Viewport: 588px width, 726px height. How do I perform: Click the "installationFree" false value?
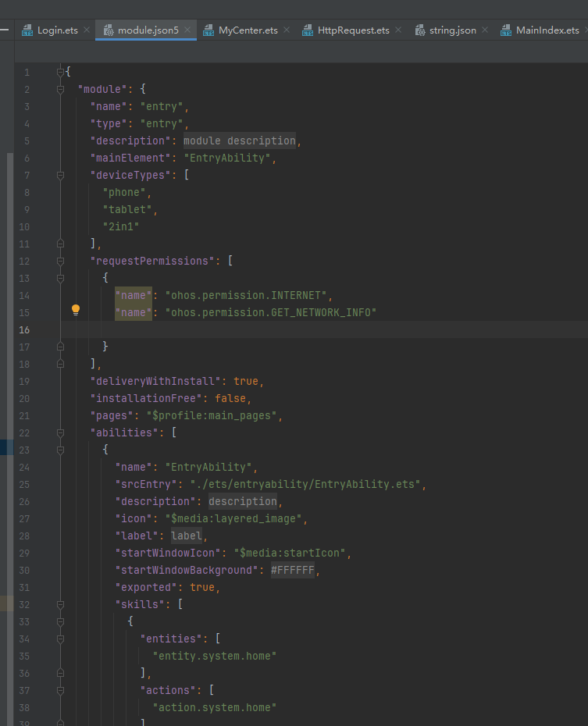230,398
